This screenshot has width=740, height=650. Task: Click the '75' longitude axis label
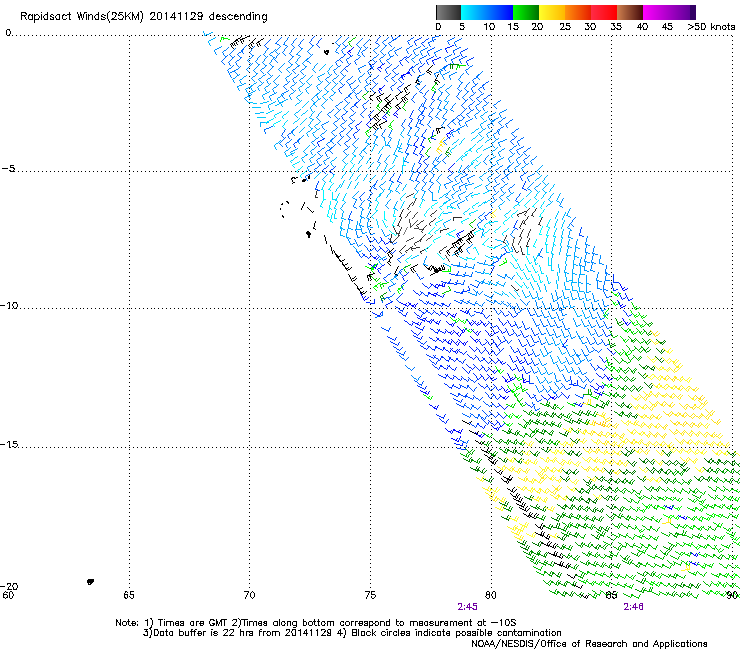point(370,595)
